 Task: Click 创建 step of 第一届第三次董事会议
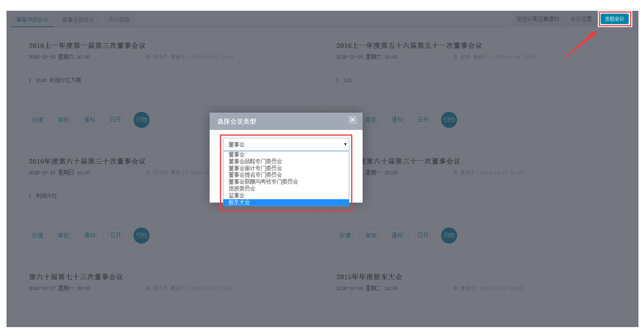click(x=37, y=120)
